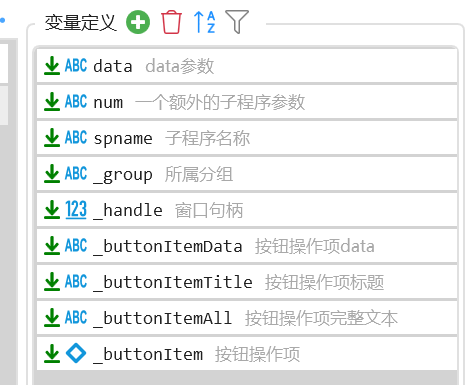
Task: Select the _handle variable name
Action: [x=128, y=210]
